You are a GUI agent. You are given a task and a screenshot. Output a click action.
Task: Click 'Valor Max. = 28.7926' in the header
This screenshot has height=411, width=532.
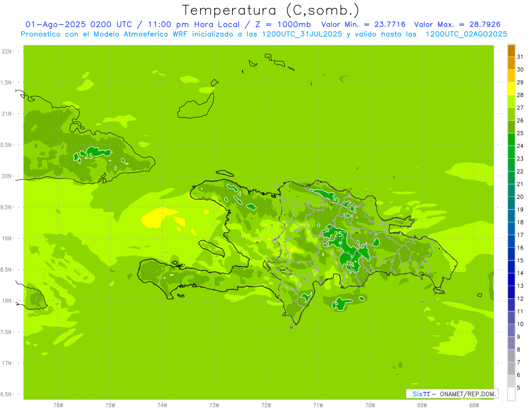[457, 24]
